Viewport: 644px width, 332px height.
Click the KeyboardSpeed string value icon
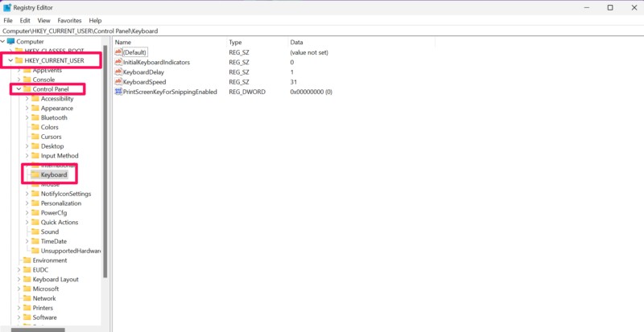[x=118, y=81]
